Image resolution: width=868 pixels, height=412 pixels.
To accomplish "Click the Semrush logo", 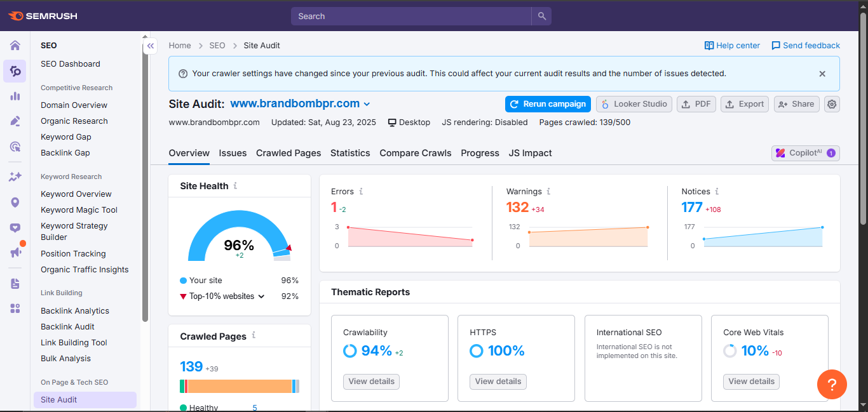I will (x=43, y=16).
